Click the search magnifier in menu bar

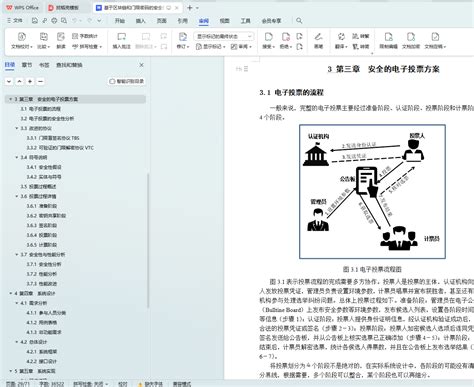click(299, 21)
